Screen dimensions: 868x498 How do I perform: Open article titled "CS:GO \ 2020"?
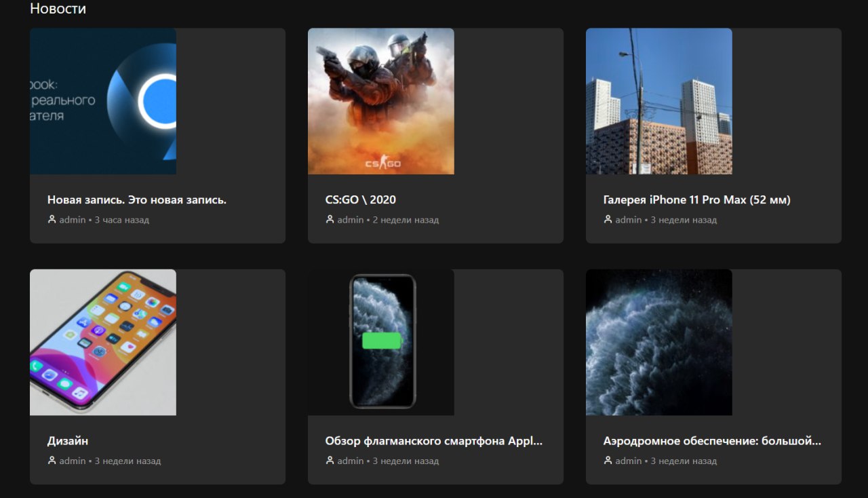(361, 199)
